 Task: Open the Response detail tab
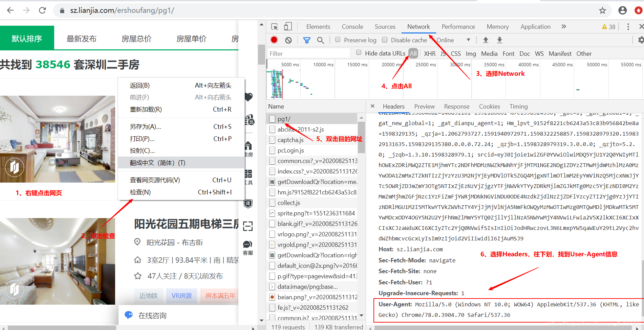(457, 107)
